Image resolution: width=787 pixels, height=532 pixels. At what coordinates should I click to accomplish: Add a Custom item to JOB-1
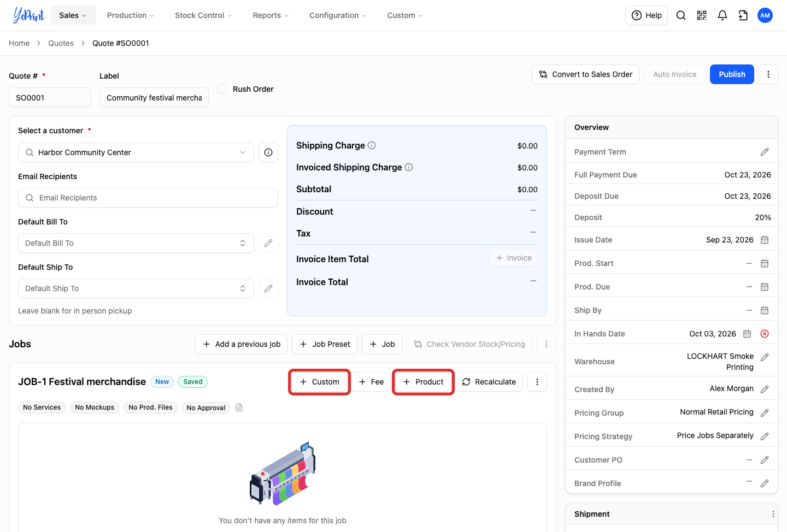click(320, 382)
